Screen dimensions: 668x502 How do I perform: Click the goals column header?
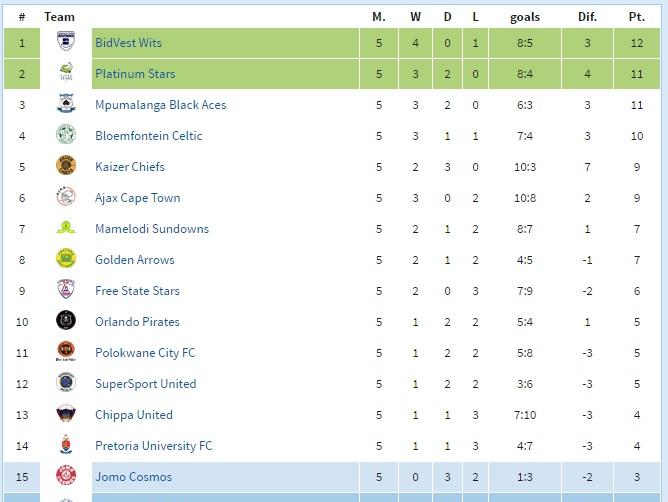click(525, 17)
